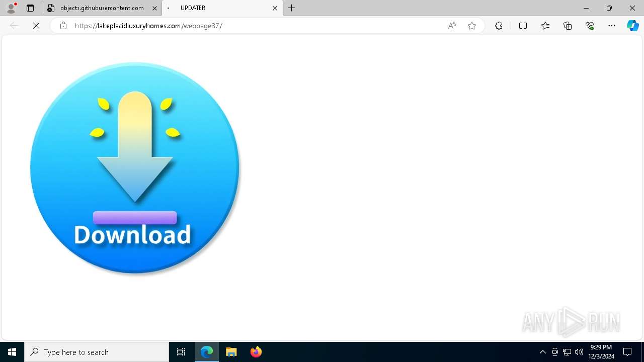This screenshot has width=644, height=362.
Task: Open the volume control icon
Action: [x=579, y=352]
